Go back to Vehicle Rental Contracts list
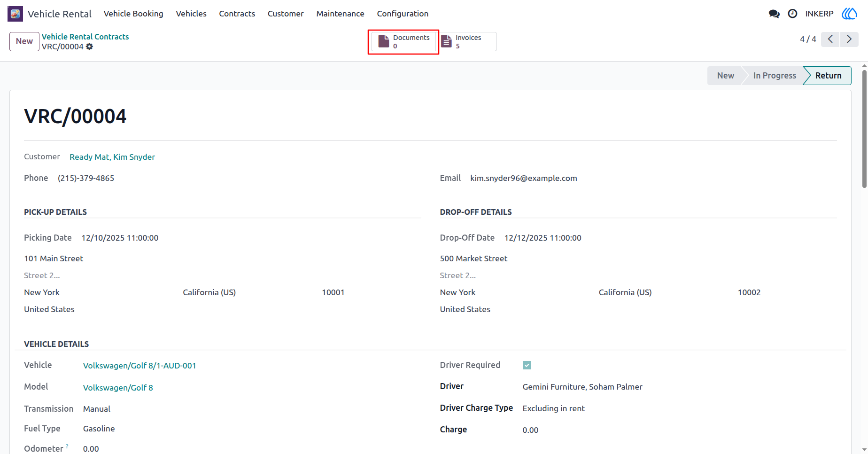The image size is (868, 454). pos(85,37)
